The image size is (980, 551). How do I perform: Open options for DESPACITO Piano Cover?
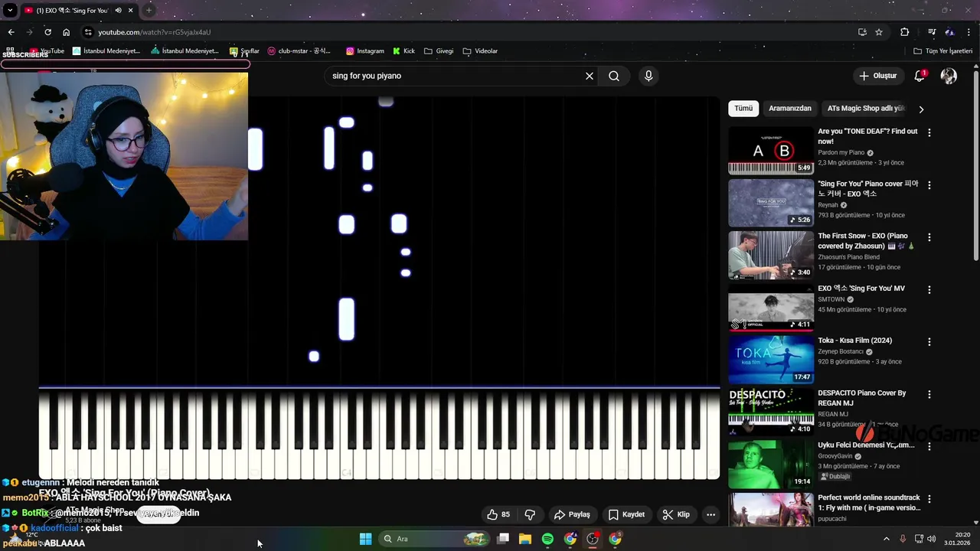coord(929,394)
